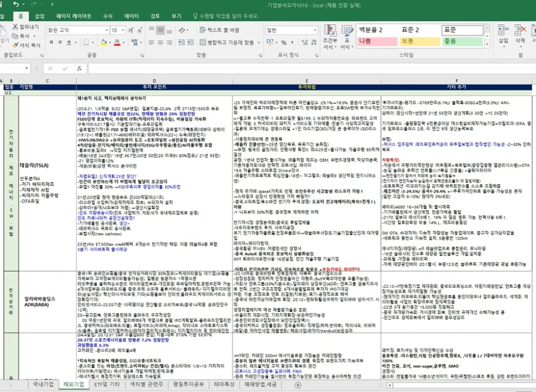This screenshot has width=536, height=392.
Task: Open the 검토 ribbon tab
Action: (155, 16)
